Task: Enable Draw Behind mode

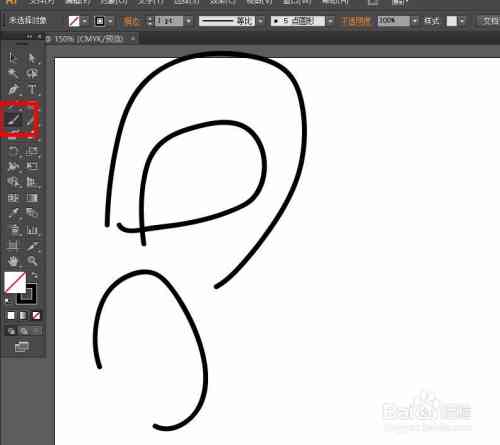Action: 24,331
